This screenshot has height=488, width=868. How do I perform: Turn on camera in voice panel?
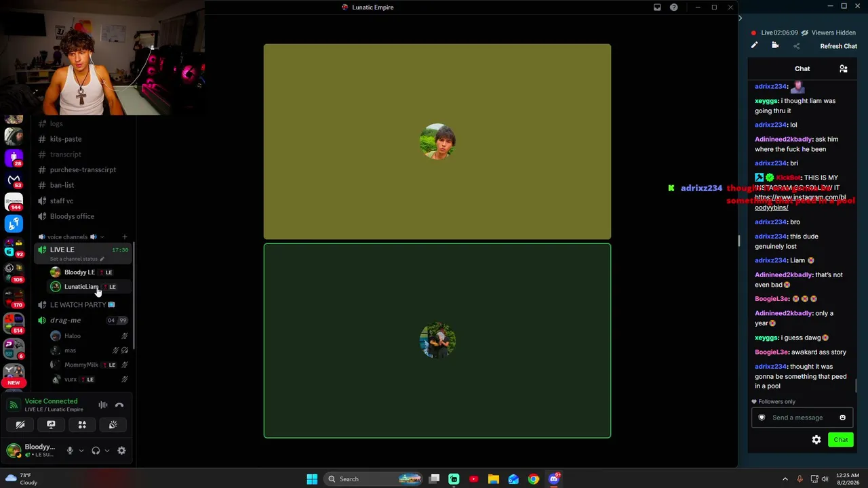point(20,425)
